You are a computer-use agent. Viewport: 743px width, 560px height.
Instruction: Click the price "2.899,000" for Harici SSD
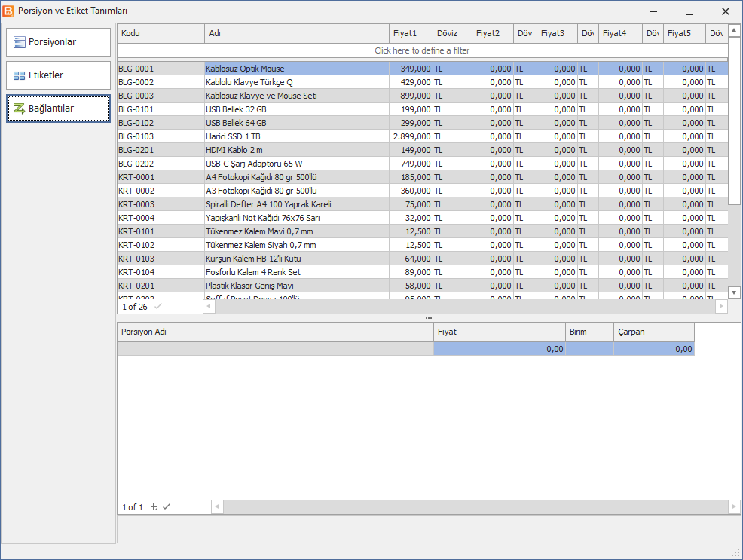tap(411, 137)
